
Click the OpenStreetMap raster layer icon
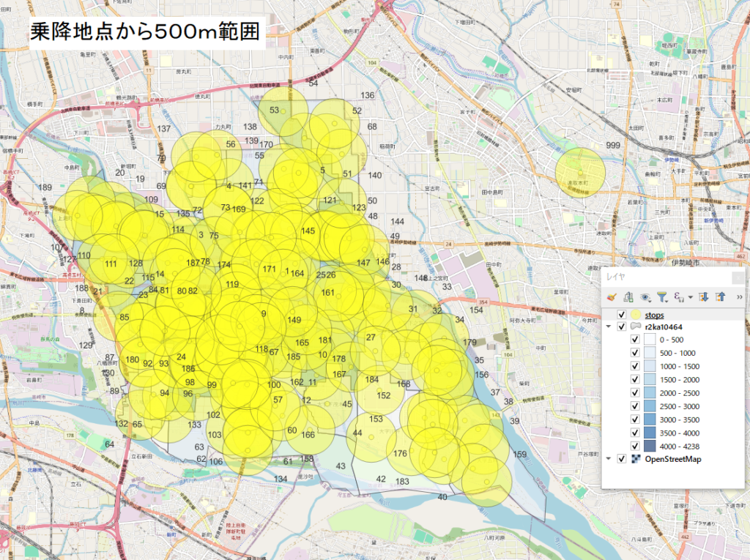pos(634,459)
